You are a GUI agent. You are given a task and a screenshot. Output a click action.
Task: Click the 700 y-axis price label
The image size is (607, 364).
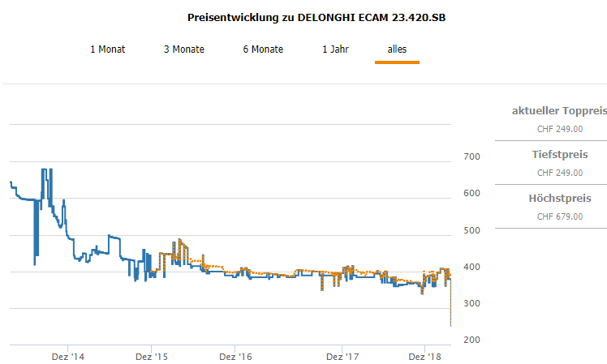[471, 156]
